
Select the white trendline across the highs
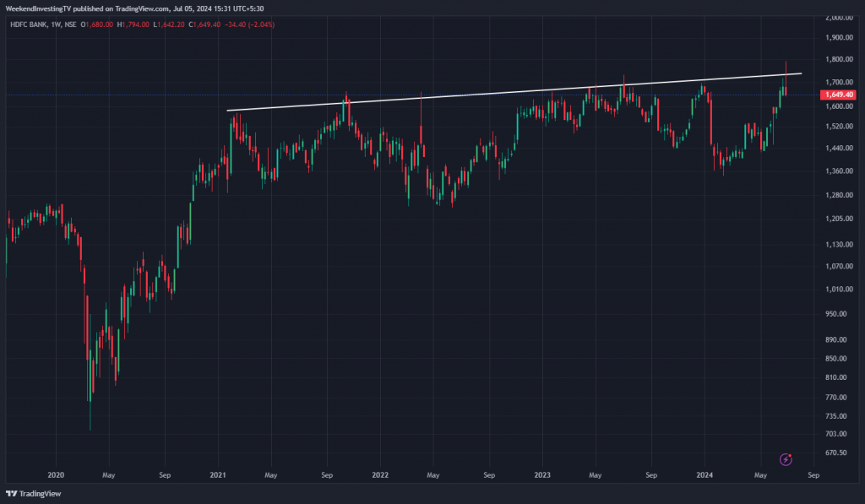coord(514,91)
